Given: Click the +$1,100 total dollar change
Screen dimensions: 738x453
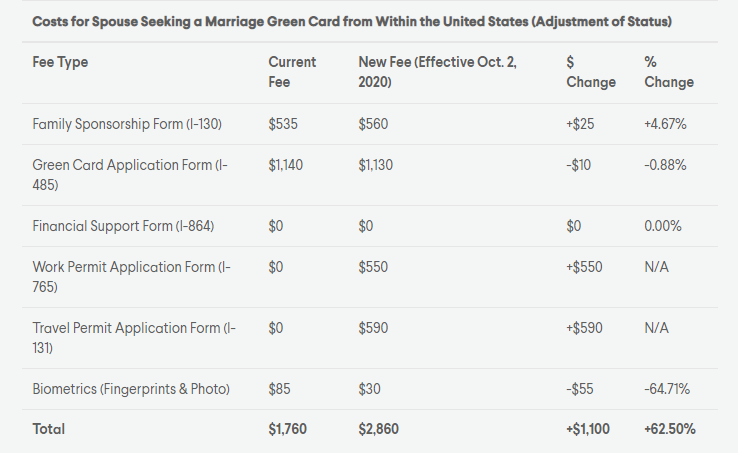Looking at the screenshot, I should pyautogui.click(x=588, y=429).
